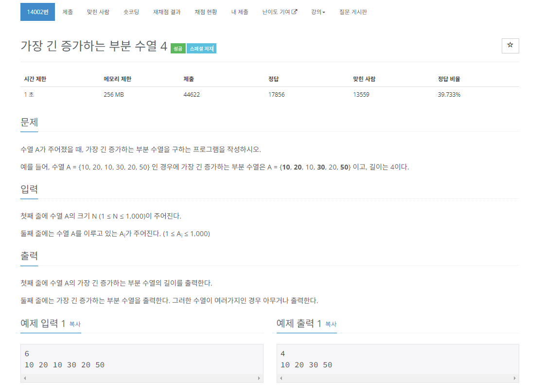Click the sample output text '10 20 30 50'
This screenshot has height=392, width=544.
point(306,365)
